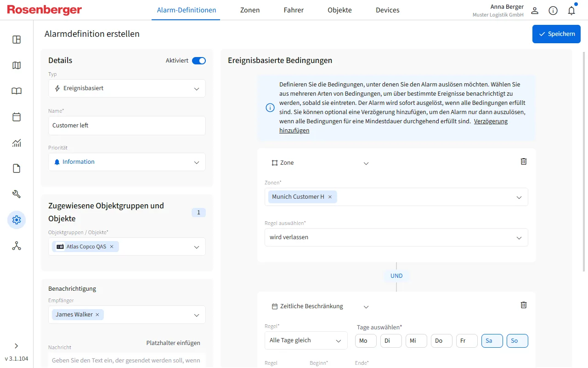Click the assigned objects count badge '1'
588x368 pixels.
[x=198, y=213]
